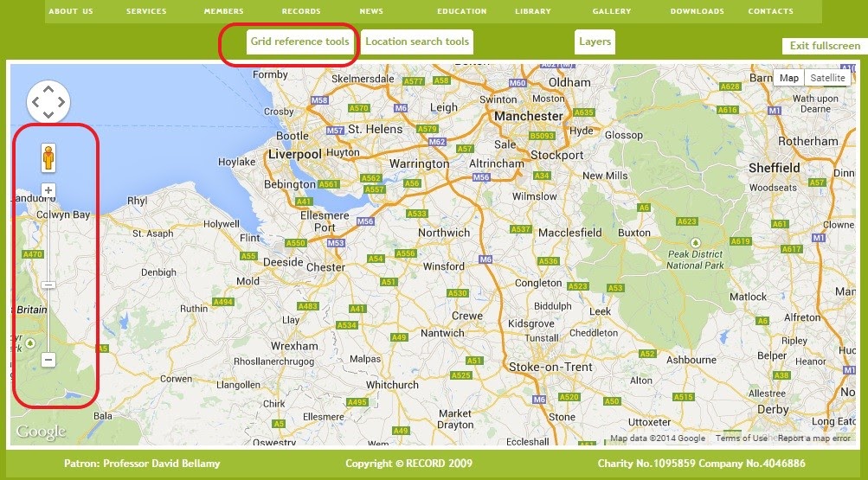Screen dimensions: 868x480
Task: Click the Llangollen label on map
Action: (x=238, y=386)
